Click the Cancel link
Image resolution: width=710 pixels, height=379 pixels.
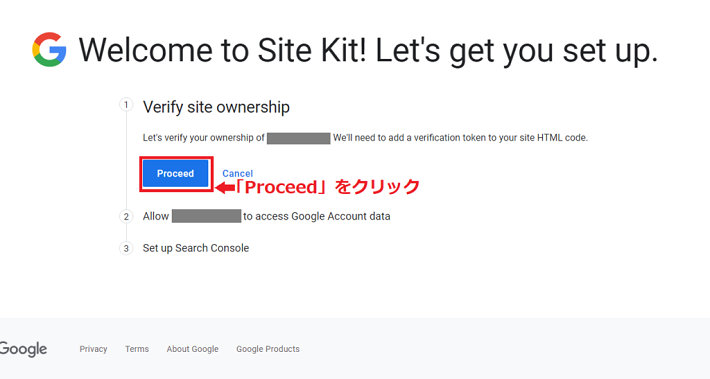237,173
